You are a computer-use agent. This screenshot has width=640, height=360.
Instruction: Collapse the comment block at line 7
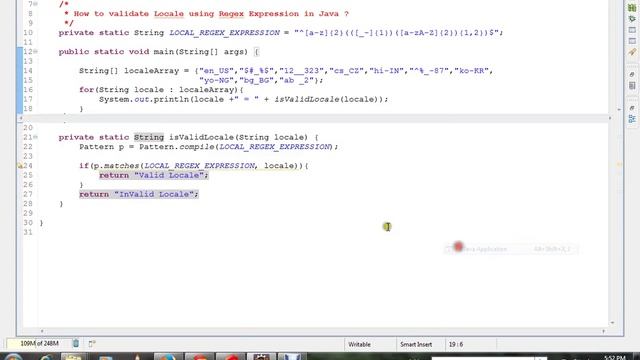pos(36,4)
